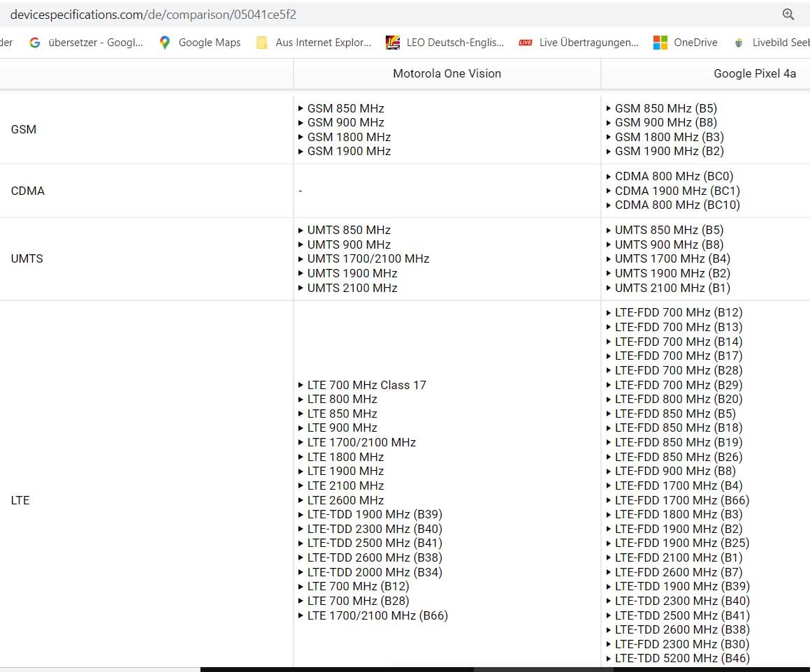
Task: Click "UMTS 1700 MHz (B4)" entry
Action: 672,258
